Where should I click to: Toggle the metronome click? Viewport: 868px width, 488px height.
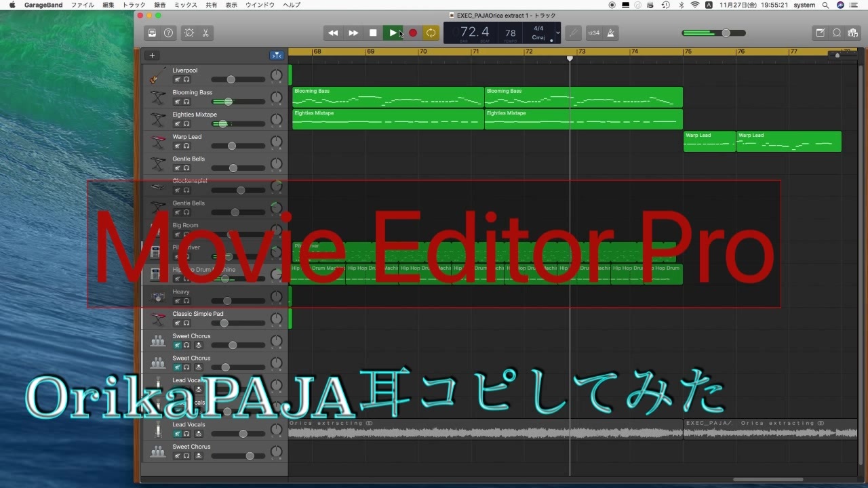tap(610, 33)
